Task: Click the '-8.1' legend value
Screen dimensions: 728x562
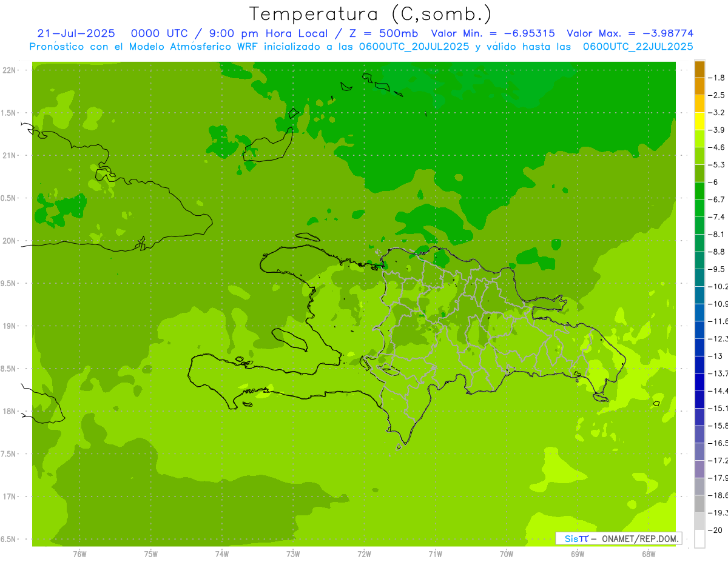Action: click(x=717, y=235)
